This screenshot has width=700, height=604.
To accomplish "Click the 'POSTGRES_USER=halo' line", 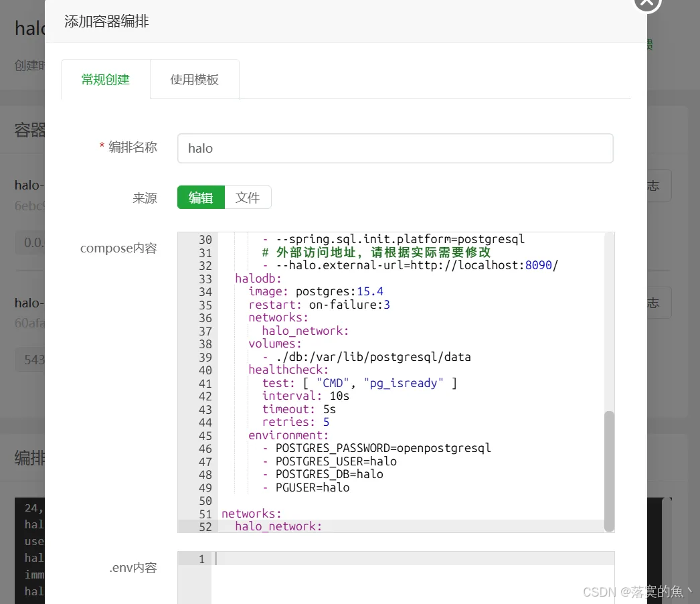I will tap(329, 461).
